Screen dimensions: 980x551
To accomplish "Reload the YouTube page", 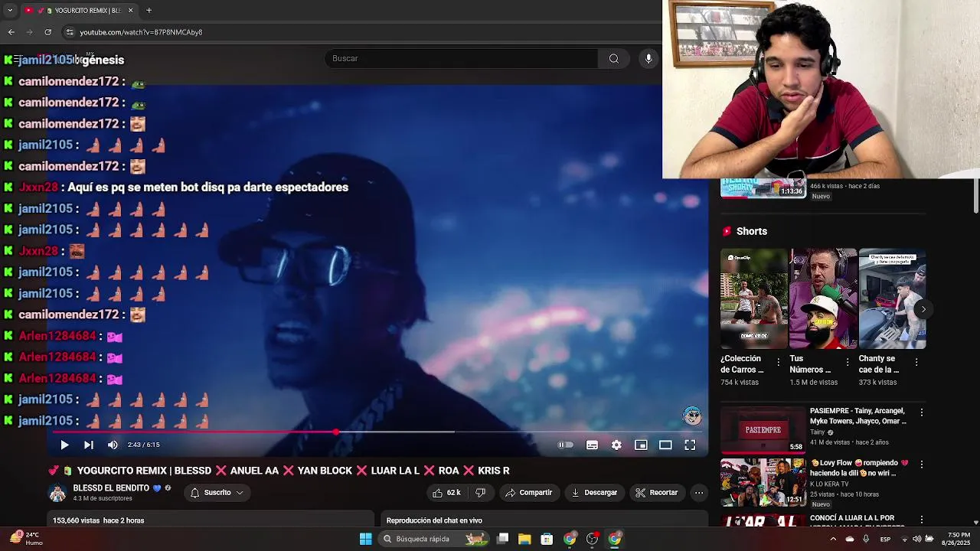I will click(47, 32).
